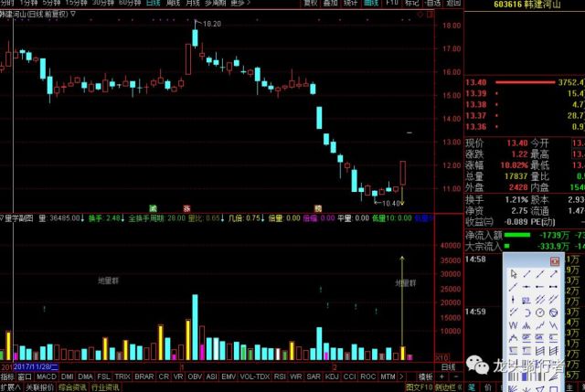Open the 更多 timeframe dropdown
Viewport: 585px width, 392px height.
click(240, 3)
